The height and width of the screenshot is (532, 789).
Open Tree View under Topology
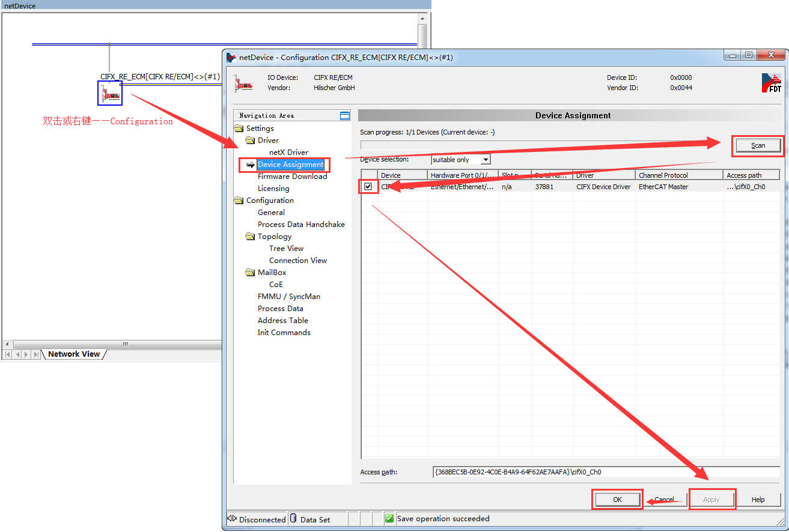coord(286,248)
